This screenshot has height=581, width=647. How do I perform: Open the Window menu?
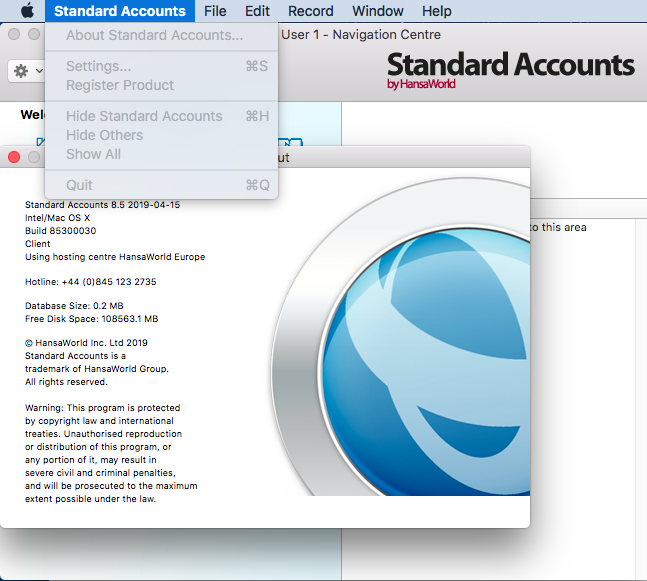[378, 11]
